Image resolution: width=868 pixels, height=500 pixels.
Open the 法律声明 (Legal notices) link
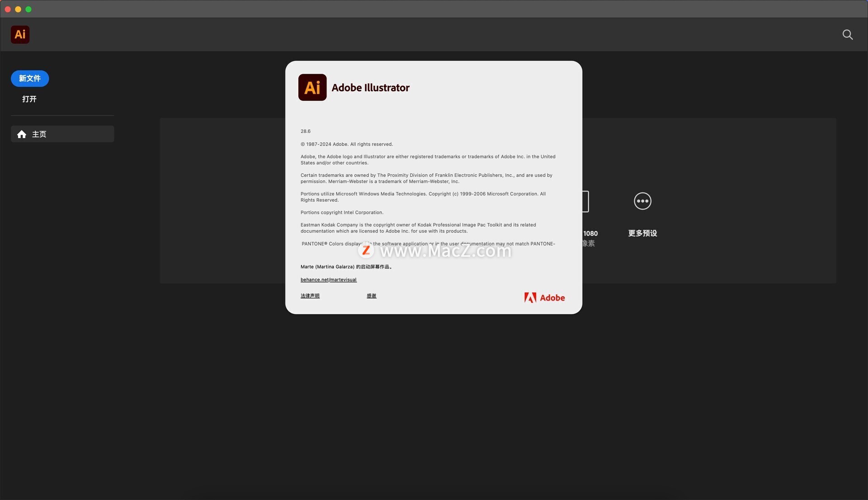tap(310, 296)
